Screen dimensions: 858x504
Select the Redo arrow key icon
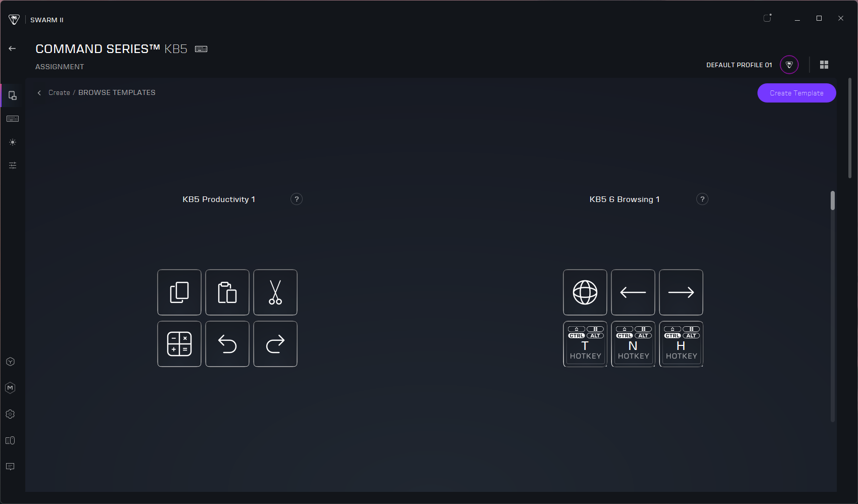pyautogui.click(x=275, y=344)
